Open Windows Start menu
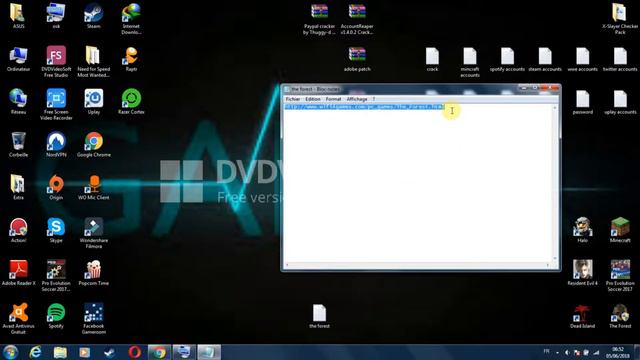 [x=10, y=352]
